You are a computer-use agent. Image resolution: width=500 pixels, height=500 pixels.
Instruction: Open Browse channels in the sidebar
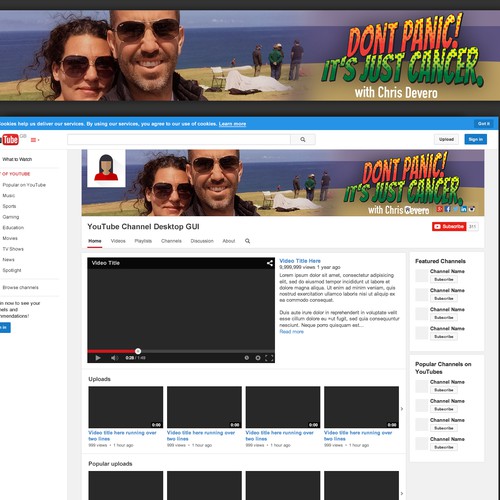(x=20, y=287)
